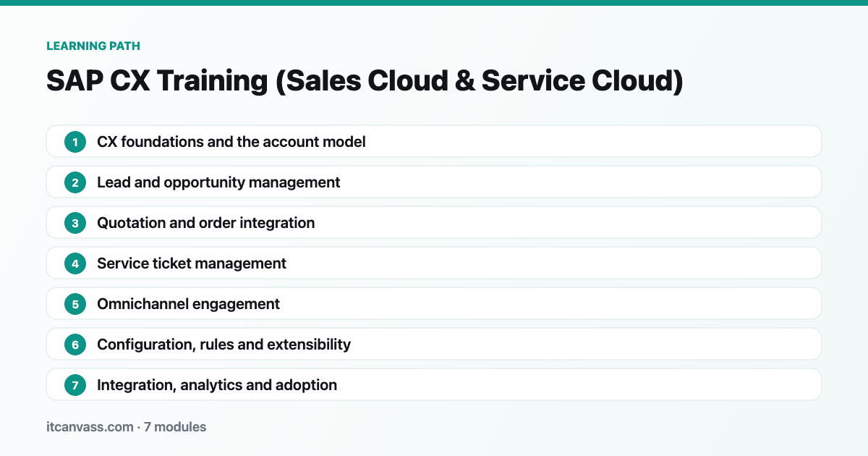Click the number 2 badge for Lead management
The width and height of the screenshot is (868, 456).
pyautogui.click(x=75, y=182)
